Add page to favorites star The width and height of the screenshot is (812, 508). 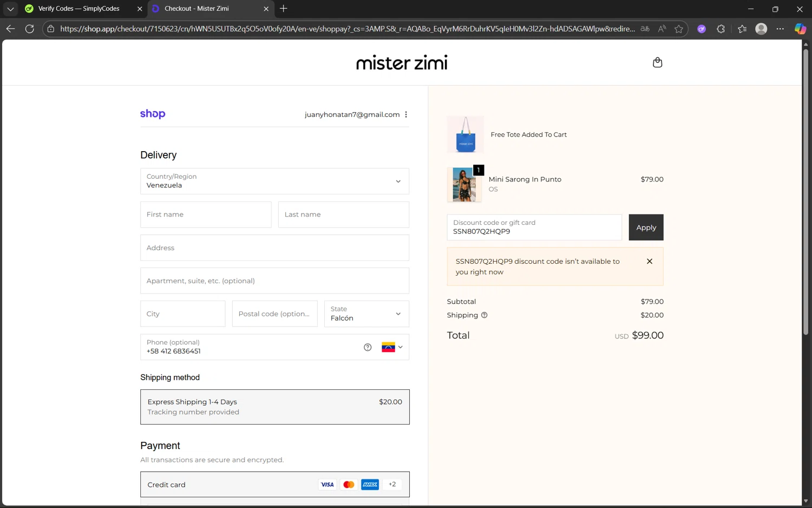[x=679, y=29]
